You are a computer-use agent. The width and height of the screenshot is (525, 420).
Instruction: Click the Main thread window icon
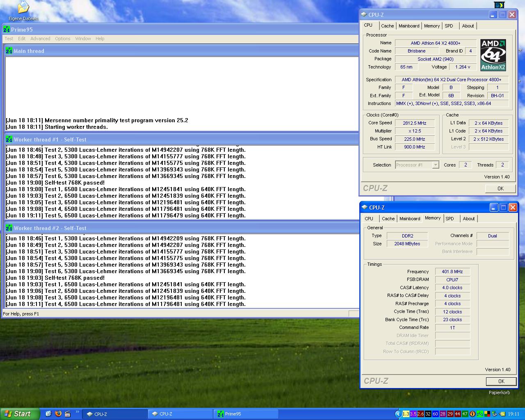pyautogui.click(x=9, y=51)
